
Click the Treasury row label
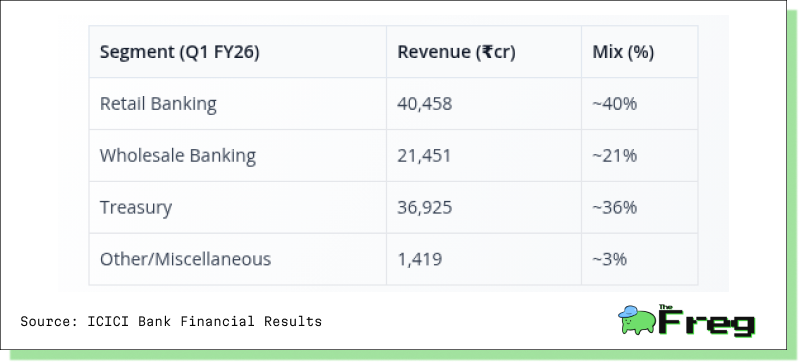click(x=136, y=208)
